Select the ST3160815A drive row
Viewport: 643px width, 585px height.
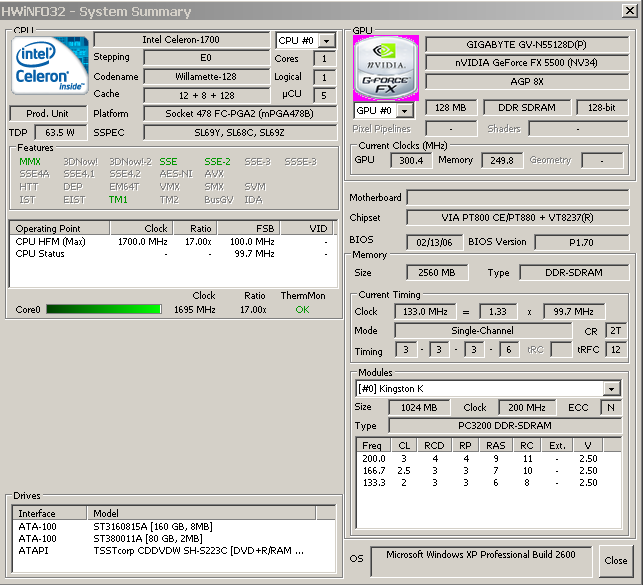[x=174, y=526]
